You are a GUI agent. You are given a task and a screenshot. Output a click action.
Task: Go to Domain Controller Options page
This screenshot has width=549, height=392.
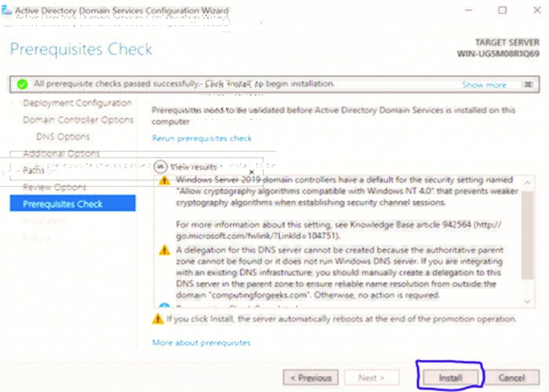(x=78, y=120)
